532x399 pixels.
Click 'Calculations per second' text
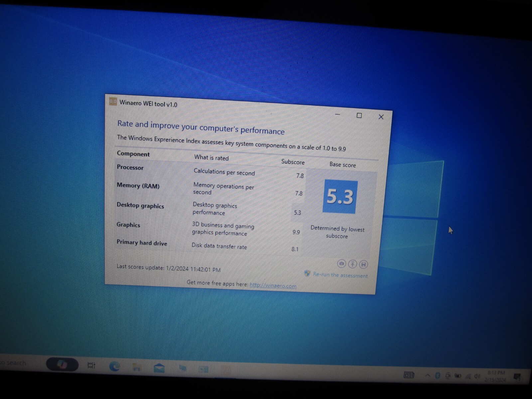[x=224, y=172]
